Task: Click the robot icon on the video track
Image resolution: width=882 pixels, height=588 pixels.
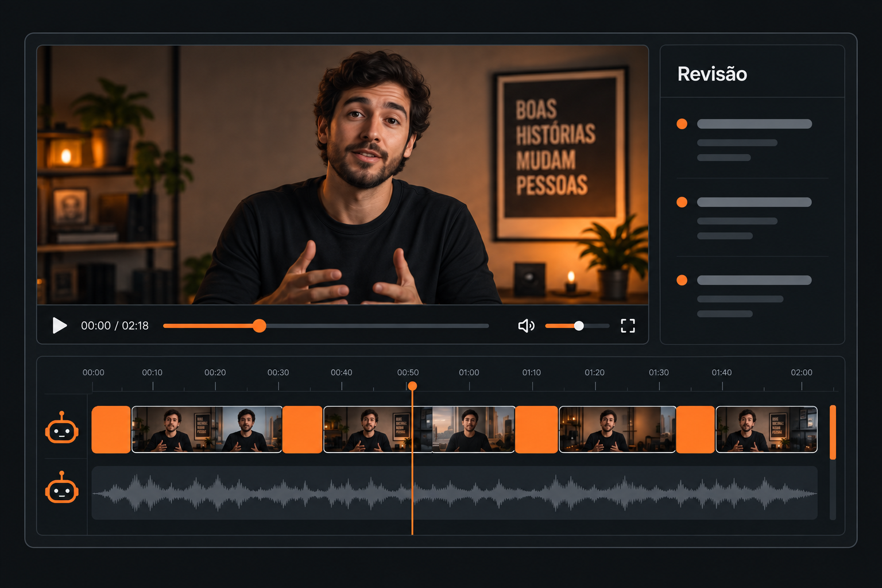Action: (x=62, y=428)
